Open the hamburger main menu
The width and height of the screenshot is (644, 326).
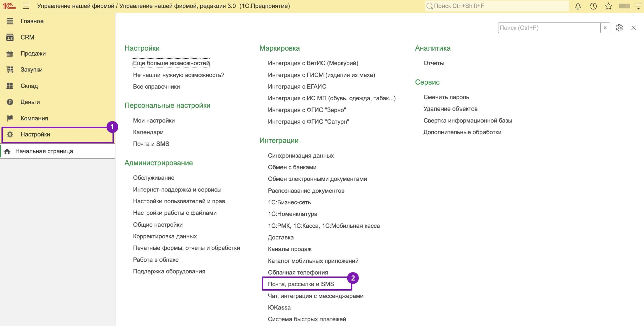[x=26, y=6]
